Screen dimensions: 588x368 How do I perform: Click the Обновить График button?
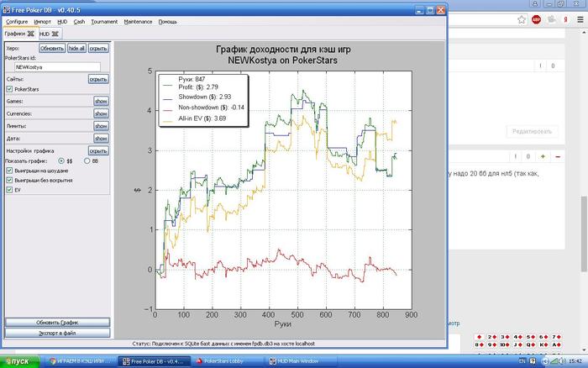coord(57,323)
